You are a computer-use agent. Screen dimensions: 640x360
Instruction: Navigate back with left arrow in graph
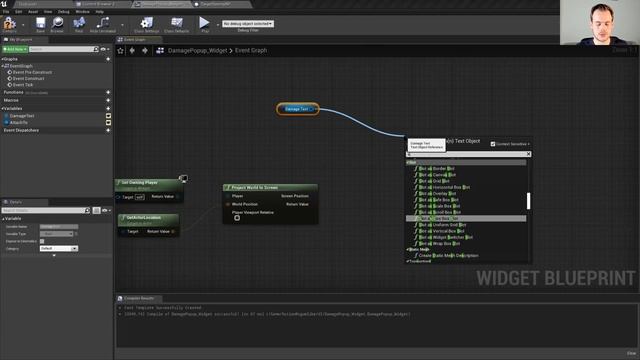(x=132, y=51)
